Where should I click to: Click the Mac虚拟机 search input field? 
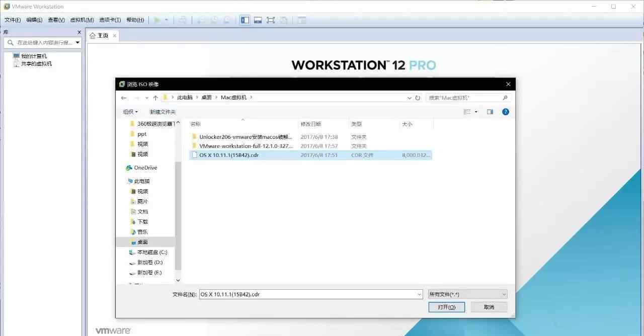[x=463, y=98]
